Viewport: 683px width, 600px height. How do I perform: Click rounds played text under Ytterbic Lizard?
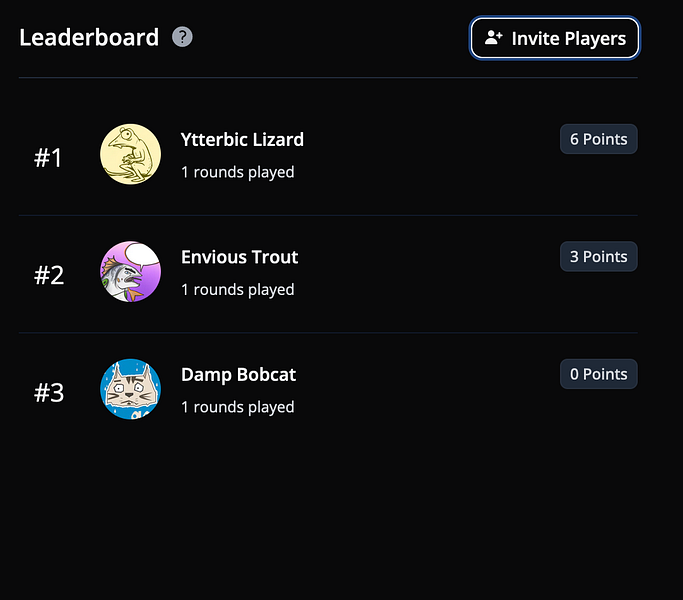point(238,173)
